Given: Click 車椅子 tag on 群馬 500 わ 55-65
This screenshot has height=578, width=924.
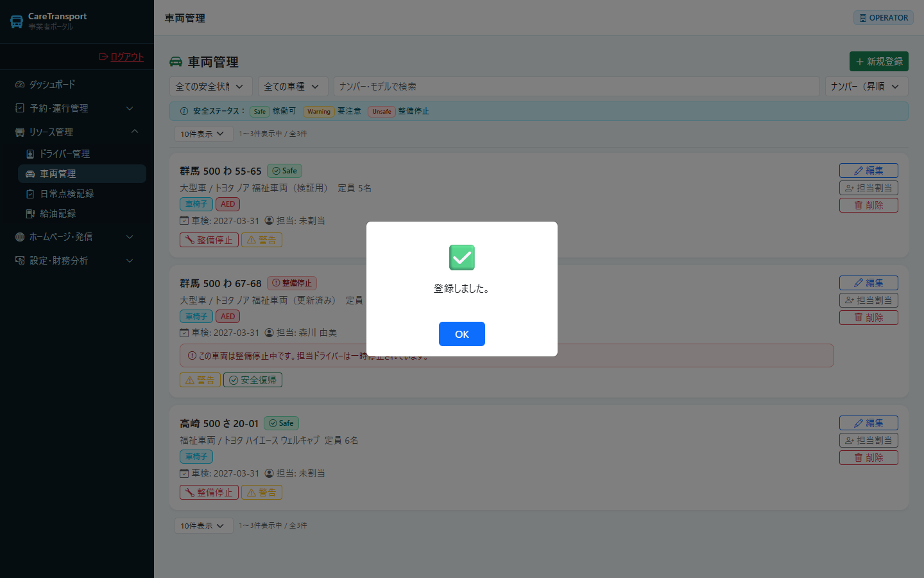Looking at the screenshot, I should pos(196,204).
